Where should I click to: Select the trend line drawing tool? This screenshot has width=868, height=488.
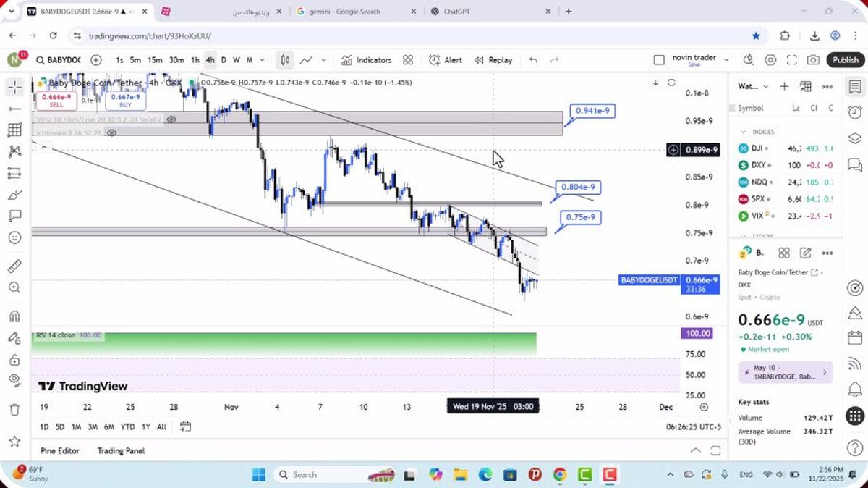pos(14,109)
